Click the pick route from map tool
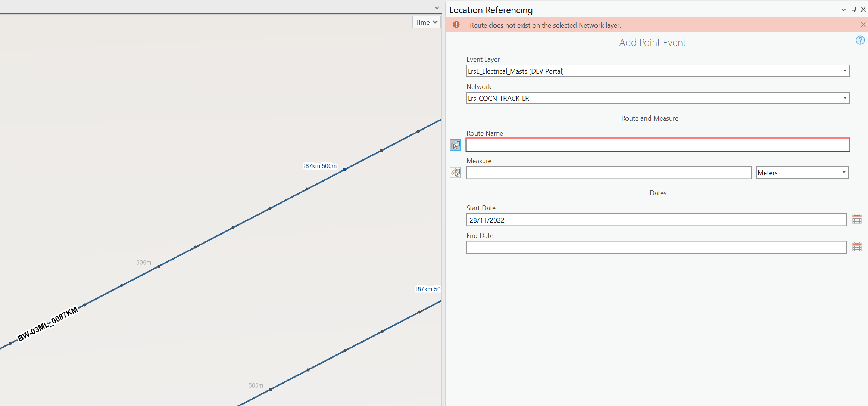This screenshot has height=406, width=868. coord(455,145)
